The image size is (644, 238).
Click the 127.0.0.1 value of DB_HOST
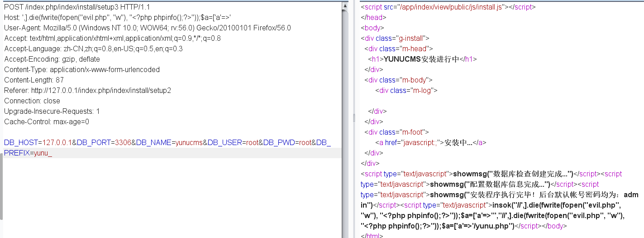pos(57,143)
